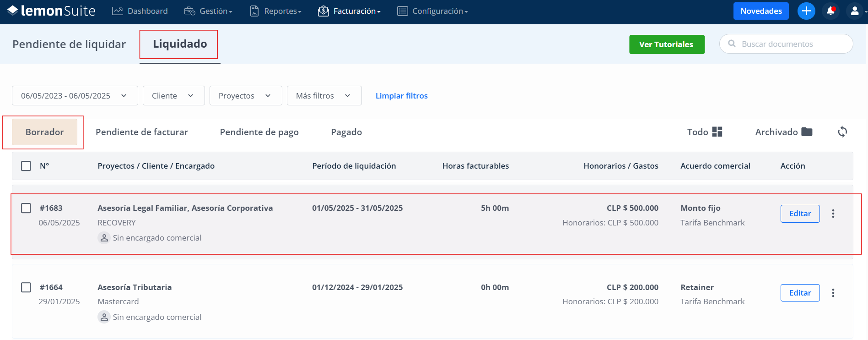Select the Pagado tab

point(346,132)
